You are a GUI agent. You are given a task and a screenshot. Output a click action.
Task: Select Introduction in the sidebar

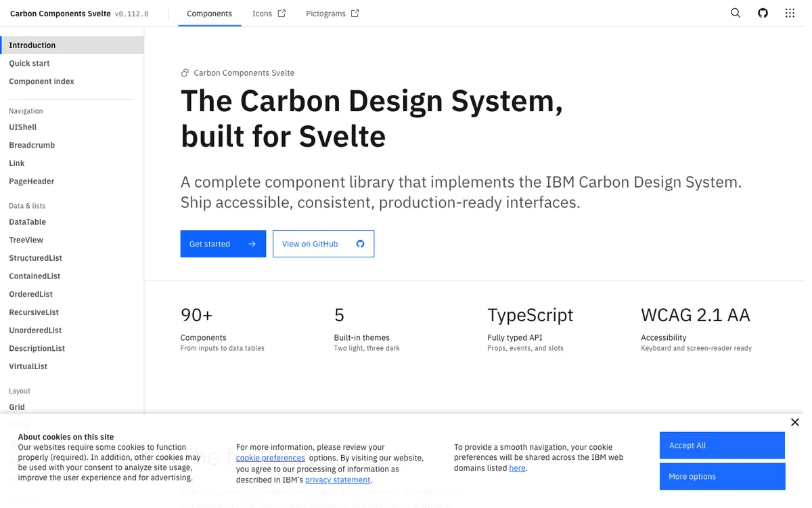click(72, 45)
